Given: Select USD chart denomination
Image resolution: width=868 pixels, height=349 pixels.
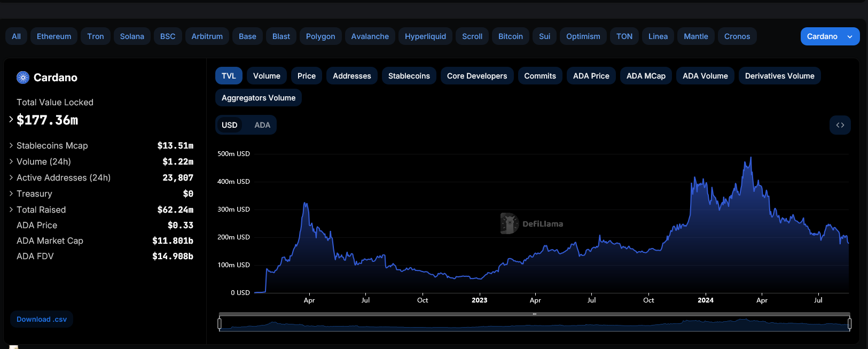Looking at the screenshot, I should point(230,125).
